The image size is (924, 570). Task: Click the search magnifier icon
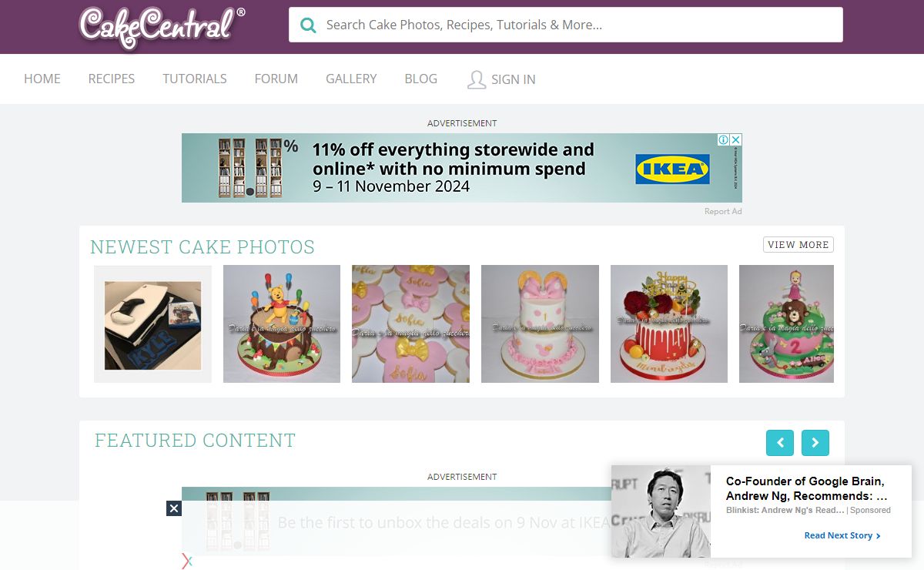point(308,25)
